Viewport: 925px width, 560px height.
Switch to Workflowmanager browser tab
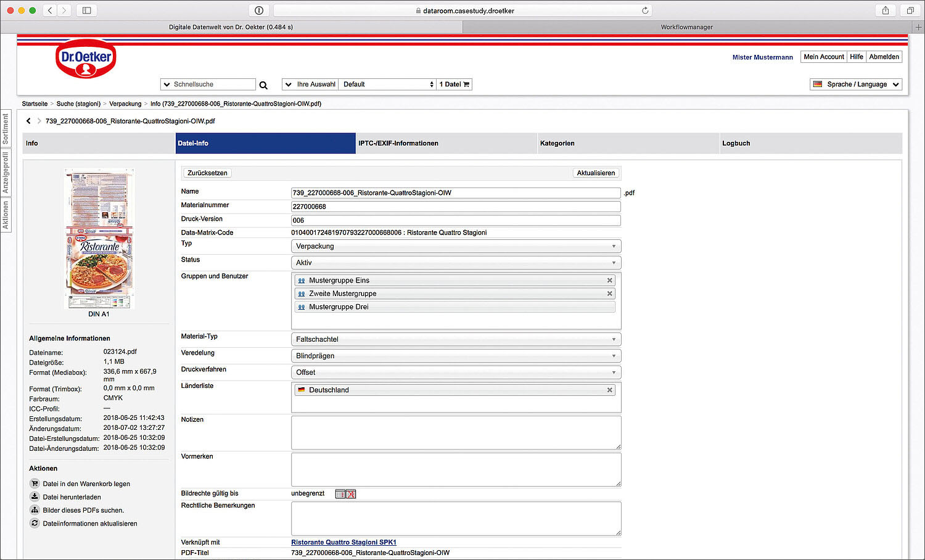(x=687, y=27)
